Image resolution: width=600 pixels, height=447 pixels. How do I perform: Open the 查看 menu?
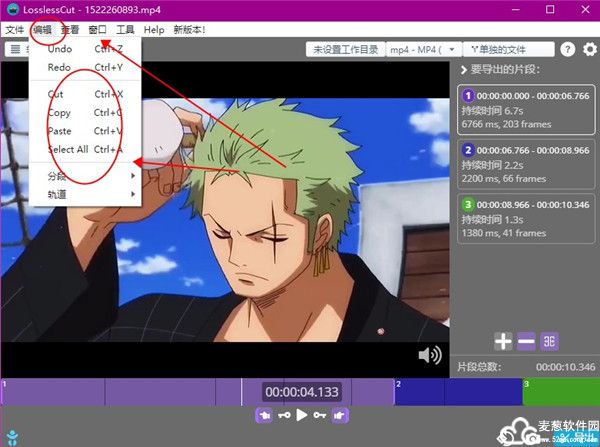(70, 30)
